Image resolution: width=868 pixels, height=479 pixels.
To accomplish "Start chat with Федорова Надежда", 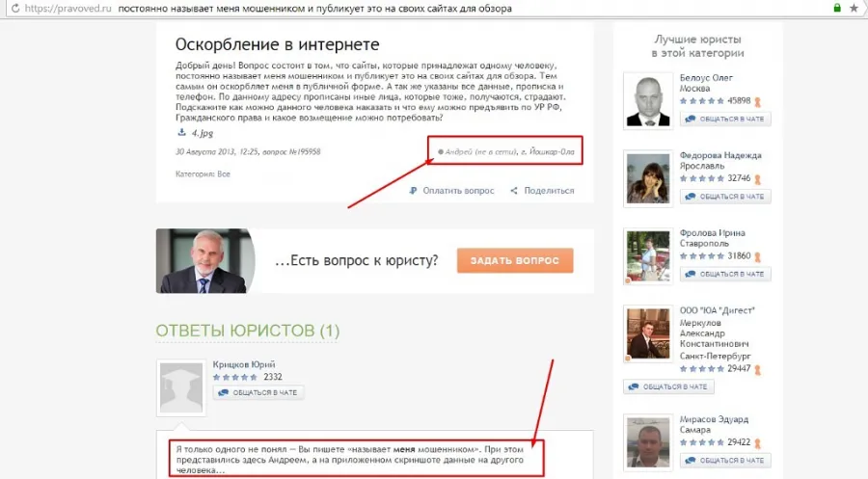I will point(725,197).
